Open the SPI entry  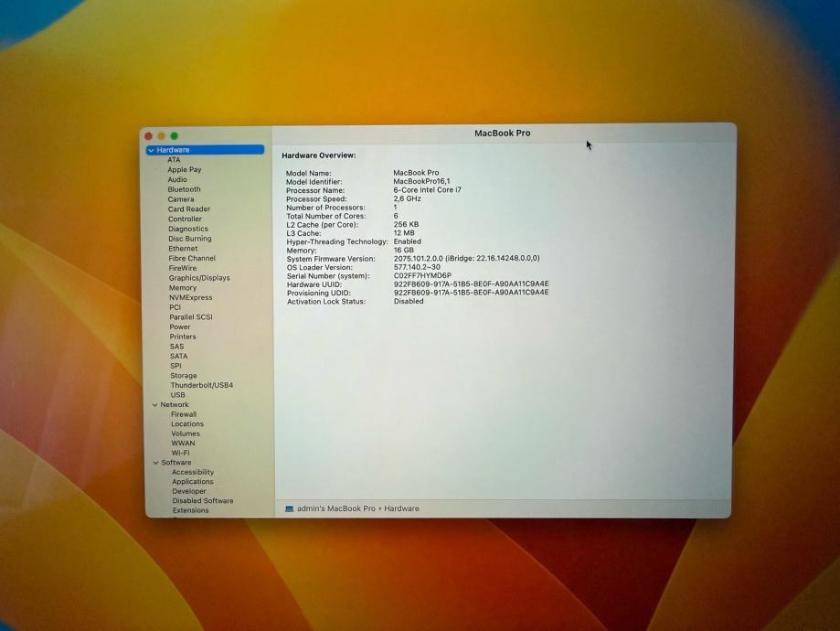click(x=175, y=366)
